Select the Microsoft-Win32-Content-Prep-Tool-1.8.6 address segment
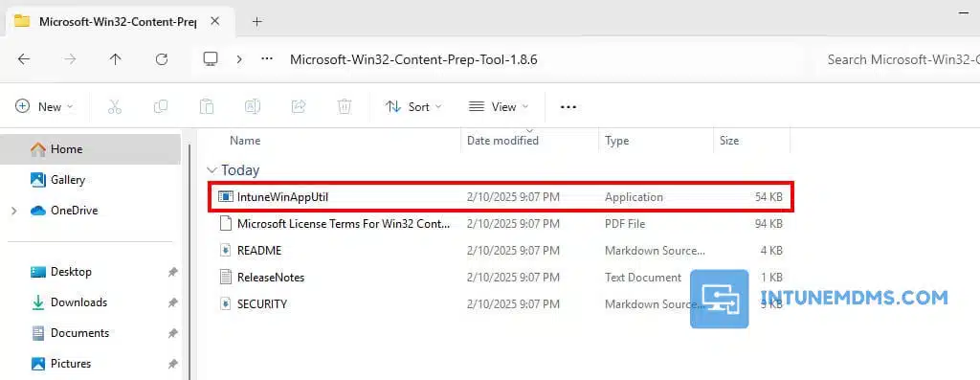 click(413, 60)
